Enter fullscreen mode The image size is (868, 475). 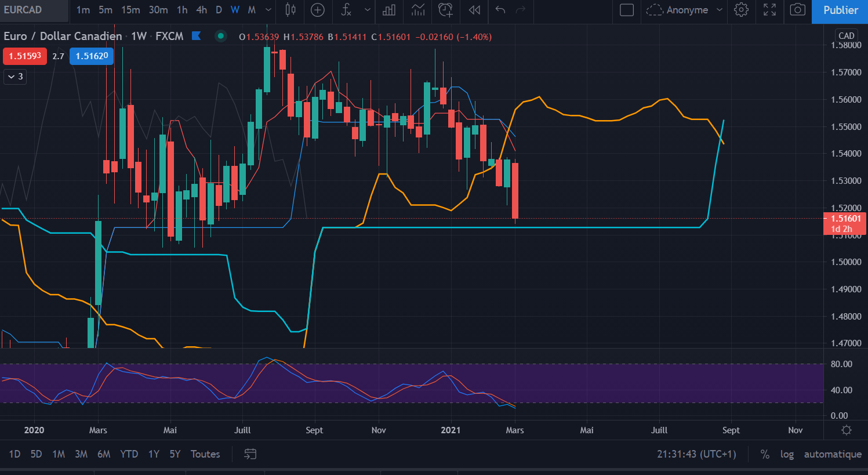[x=769, y=10]
